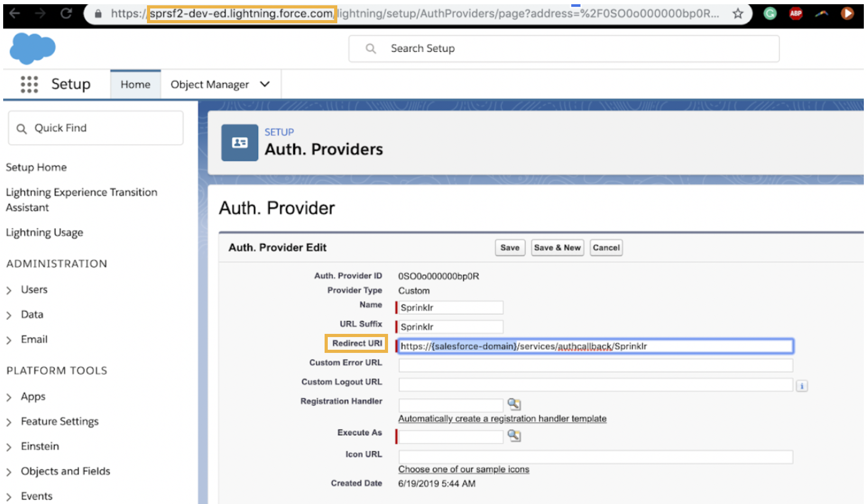The image size is (867, 504).
Task: Click the padlock icon in address bar
Action: pyautogui.click(x=98, y=14)
